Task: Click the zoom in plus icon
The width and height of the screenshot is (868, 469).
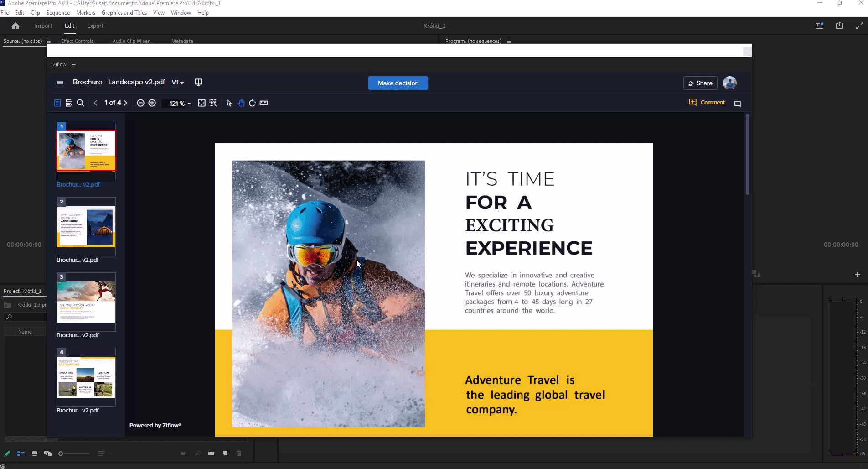Action: tap(152, 103)
